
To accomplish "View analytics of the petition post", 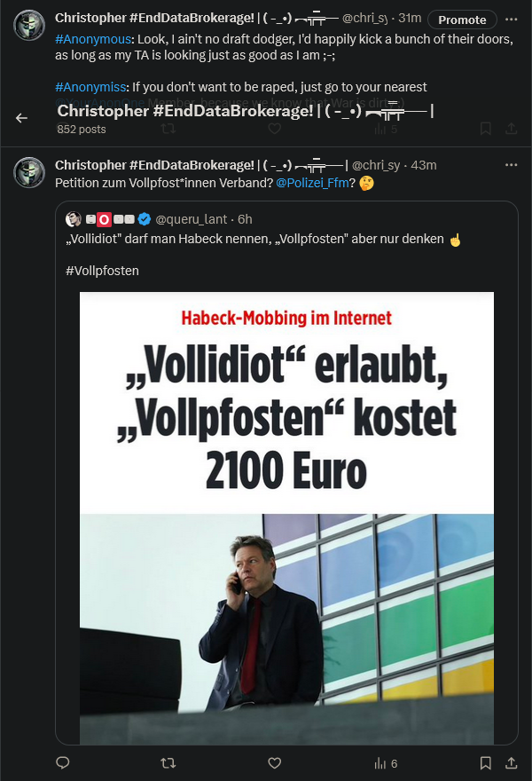I will [x=386, y=762].
